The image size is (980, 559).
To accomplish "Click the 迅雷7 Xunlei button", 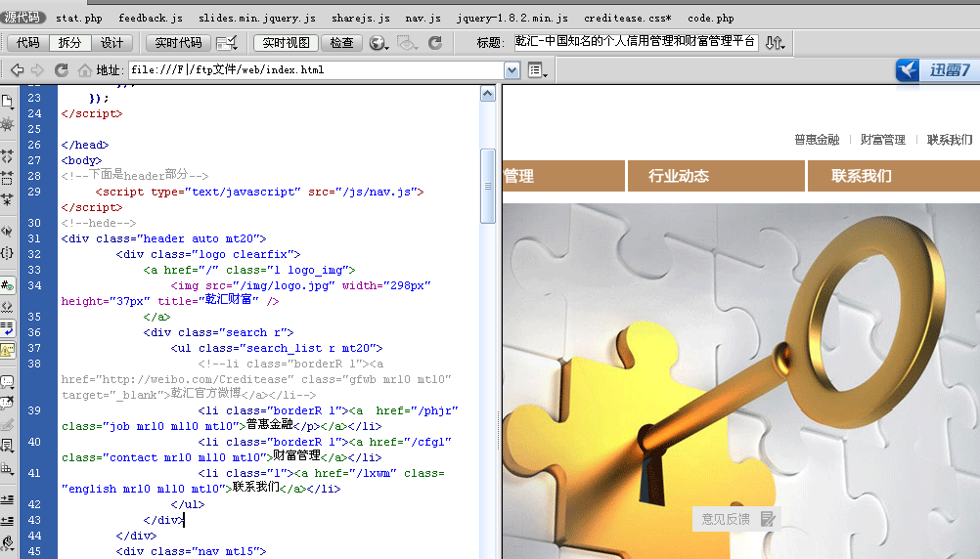I will click(x=938, y=69).
